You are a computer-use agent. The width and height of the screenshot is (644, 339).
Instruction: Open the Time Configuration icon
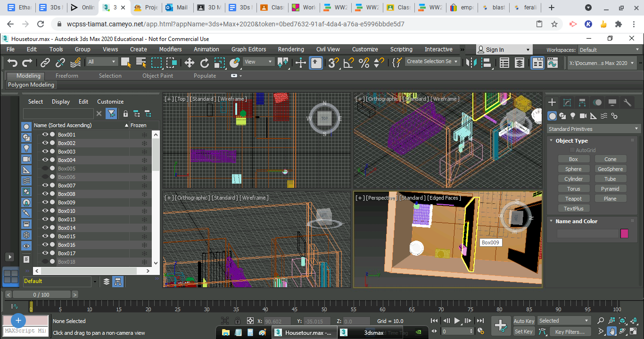pyautogui.click(x=480, y=331)
